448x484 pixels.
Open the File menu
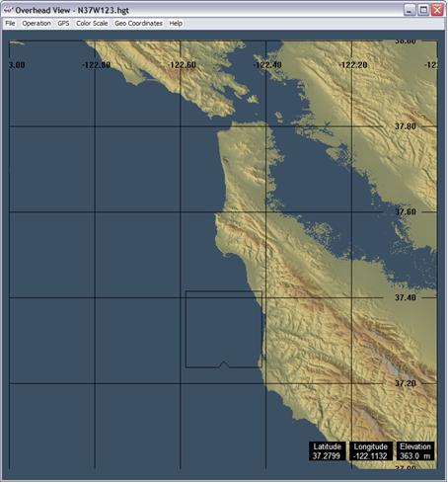[10, 24]
